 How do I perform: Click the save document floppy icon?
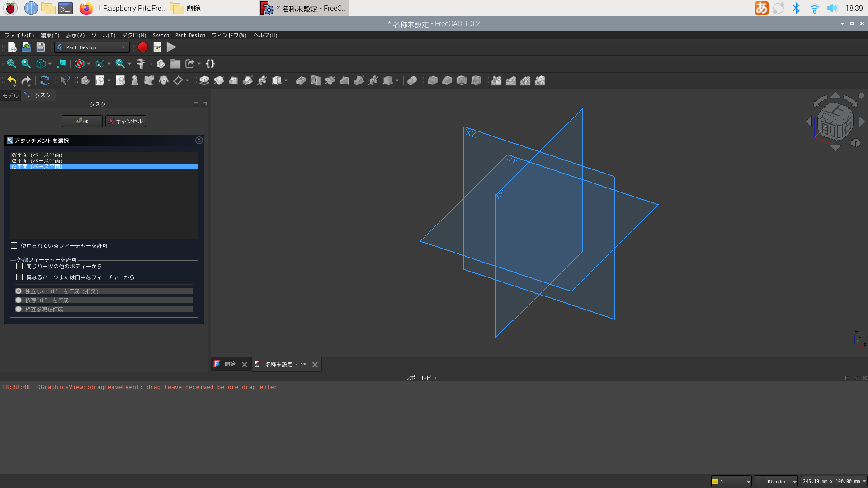(x=41, y=47)
